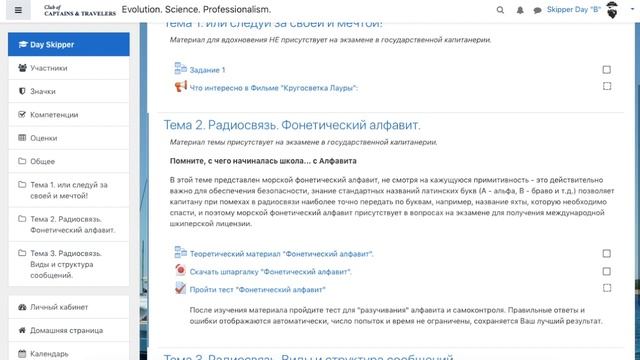This screenshot has width=640, height=360.
Task: Click the Skipper Day "B" username
Action: coord(573,10)
